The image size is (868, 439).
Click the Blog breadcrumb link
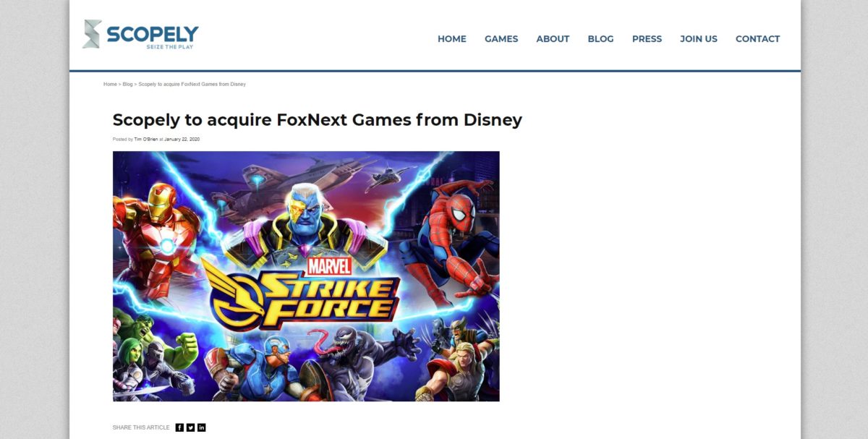pos(127,85)
